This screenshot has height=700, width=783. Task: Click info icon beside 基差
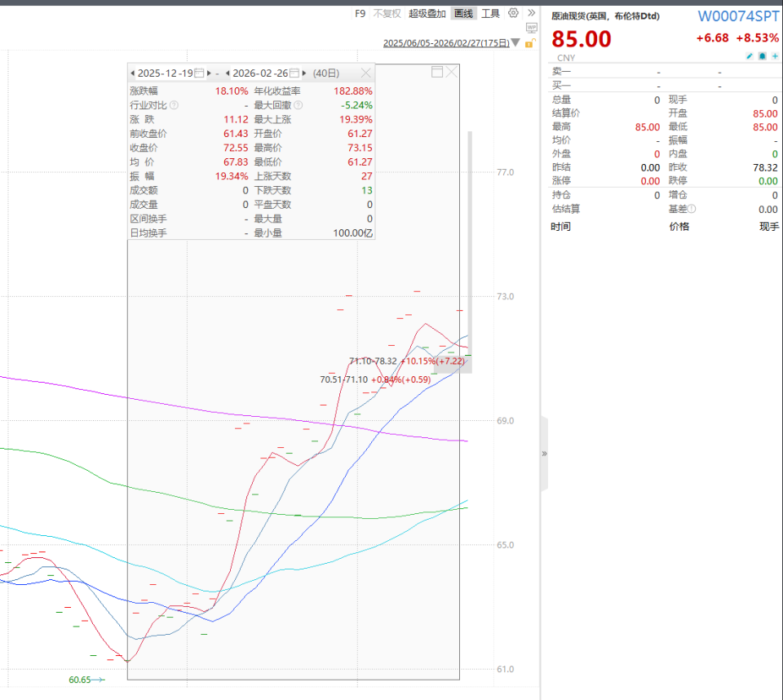pos(692,209)
